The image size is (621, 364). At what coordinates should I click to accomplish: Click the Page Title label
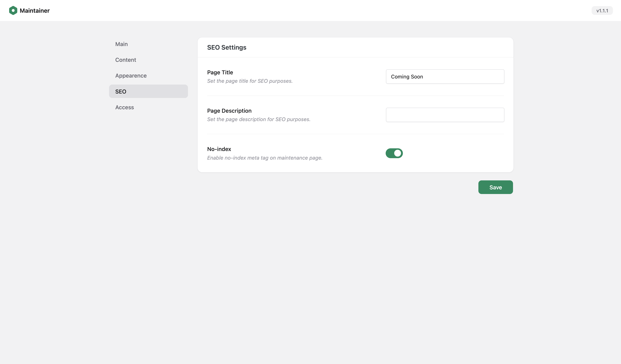click(220, 72)
